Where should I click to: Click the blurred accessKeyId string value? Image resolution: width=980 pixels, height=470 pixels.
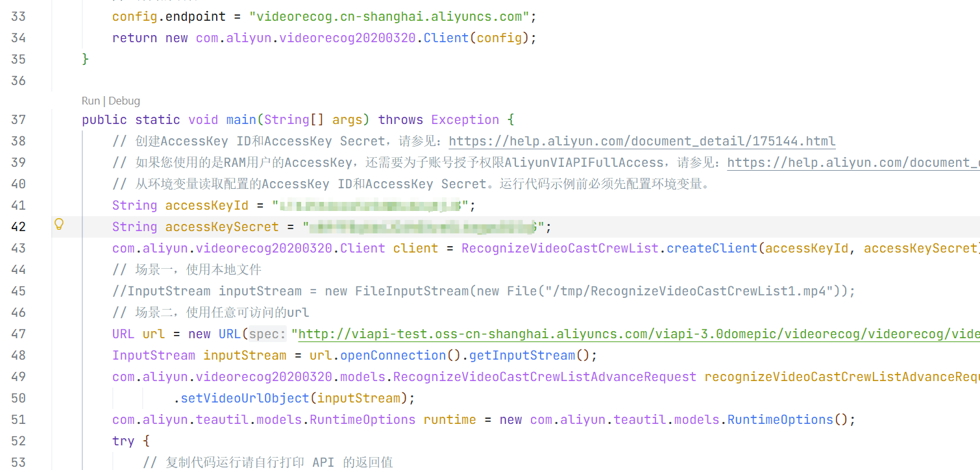[370, 205]
